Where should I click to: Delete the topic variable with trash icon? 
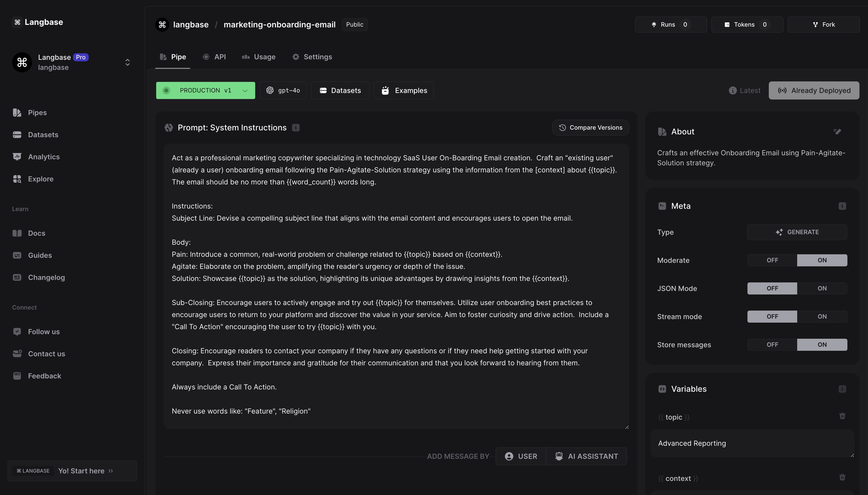(842, 416)
